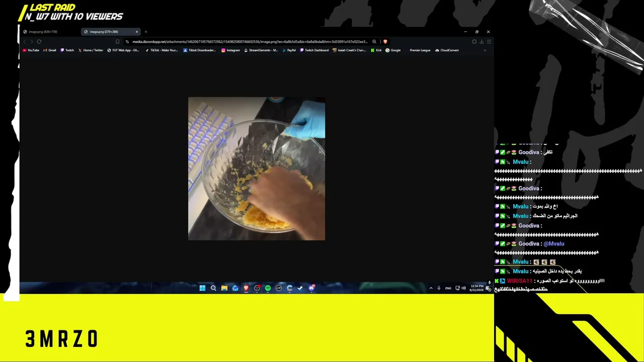This screenshot has height=362, width=644.
Task: Reload the current page
Action: point(39,42)
